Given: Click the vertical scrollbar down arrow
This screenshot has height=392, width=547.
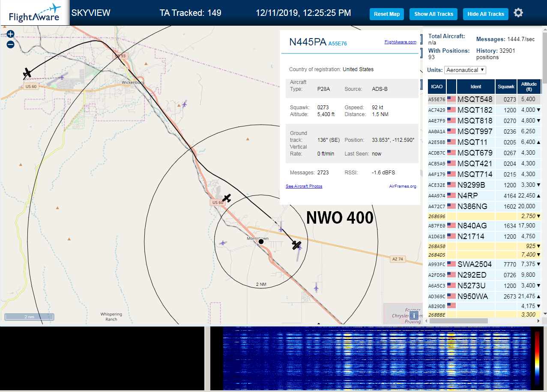Looking at the screenshot, I should (544, 314).
